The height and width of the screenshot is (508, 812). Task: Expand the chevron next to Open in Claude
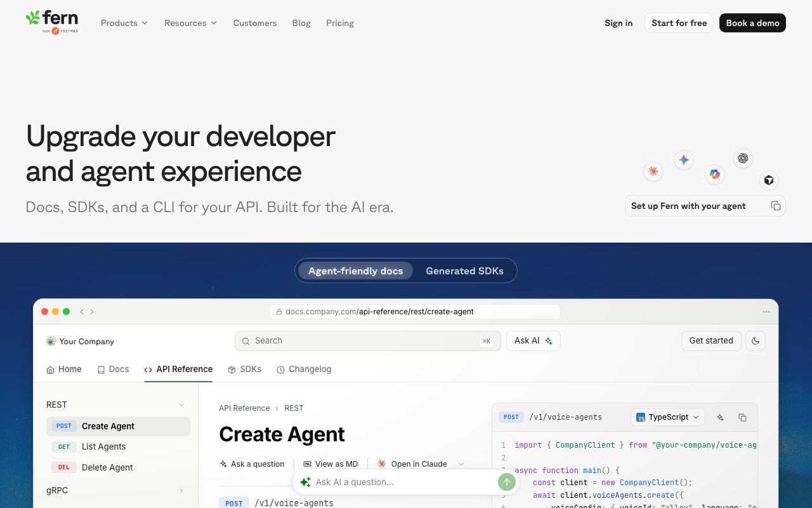point(461,464)
